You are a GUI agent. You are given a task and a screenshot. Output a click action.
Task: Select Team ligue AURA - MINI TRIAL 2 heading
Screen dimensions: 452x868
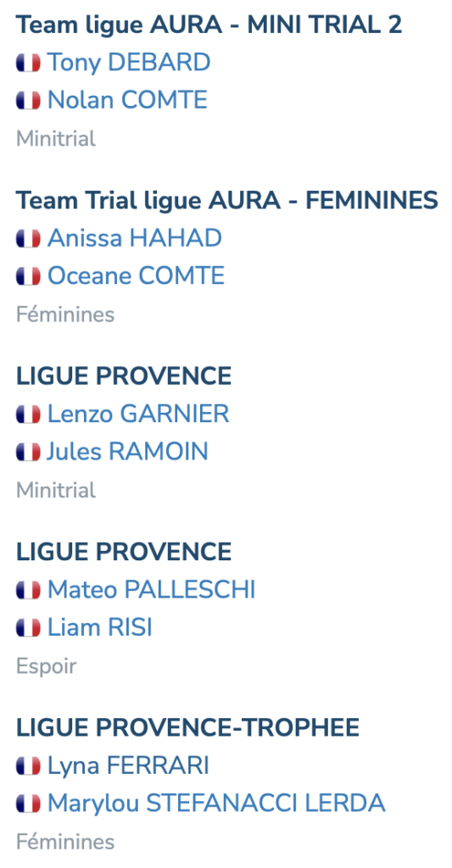pos(209,25)
